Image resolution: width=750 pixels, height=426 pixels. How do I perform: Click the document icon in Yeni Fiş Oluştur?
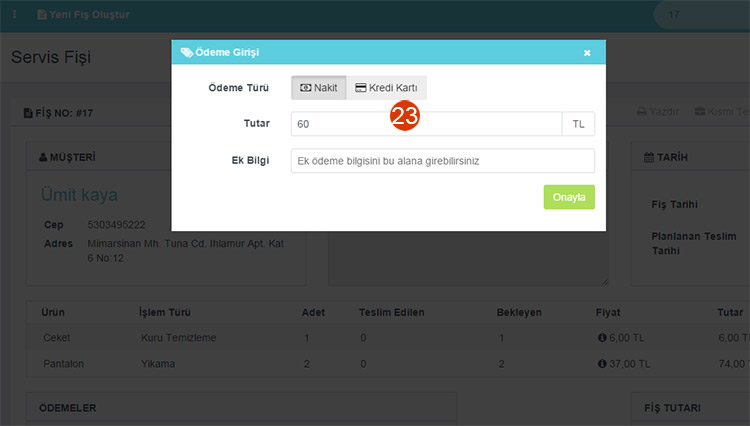click(x=42, y=14)
